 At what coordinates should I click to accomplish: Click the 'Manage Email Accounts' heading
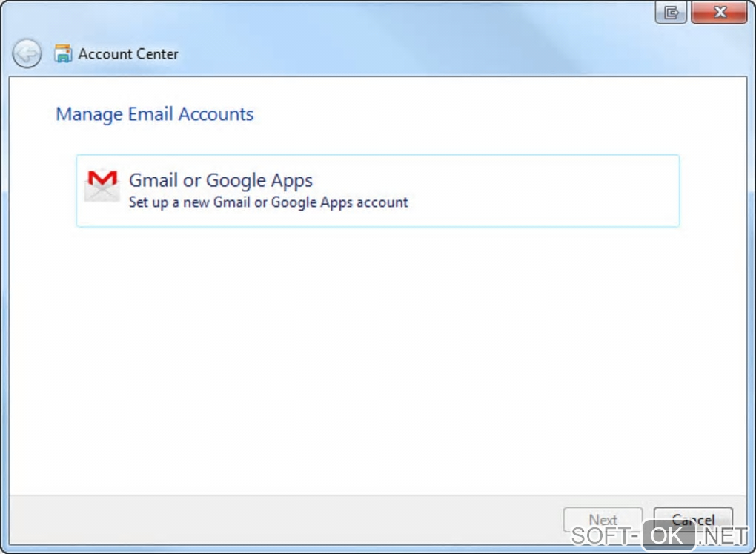pos(155,114)
